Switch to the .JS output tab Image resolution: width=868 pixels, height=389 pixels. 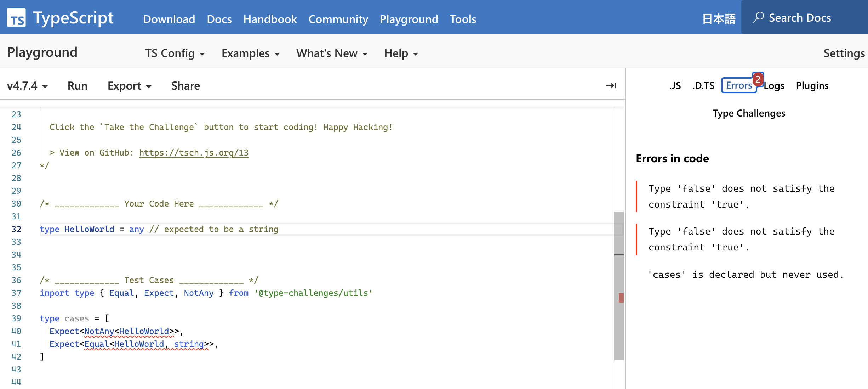(675, 86)
